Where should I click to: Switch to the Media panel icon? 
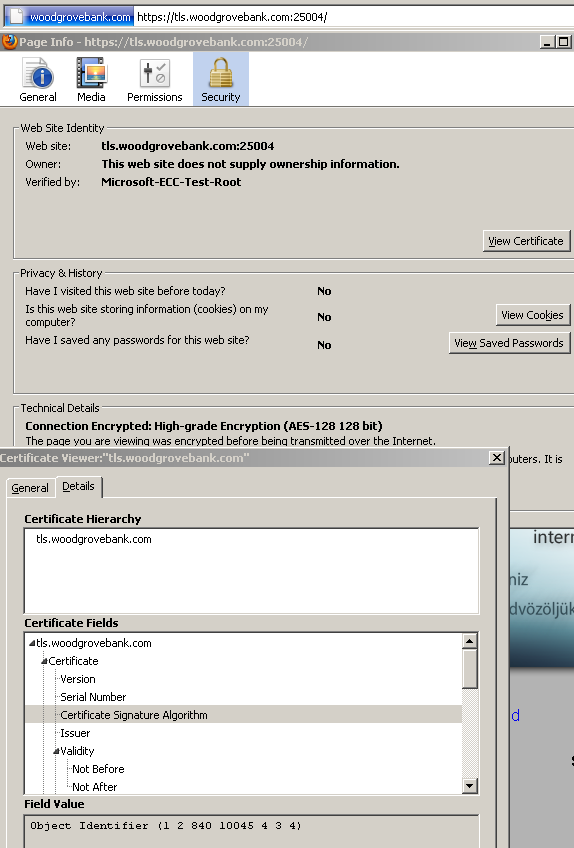coord(91,80)
